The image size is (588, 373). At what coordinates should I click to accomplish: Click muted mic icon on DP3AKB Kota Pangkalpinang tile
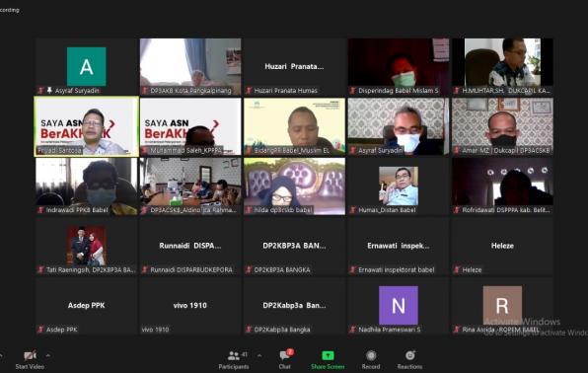click(145, 91)
